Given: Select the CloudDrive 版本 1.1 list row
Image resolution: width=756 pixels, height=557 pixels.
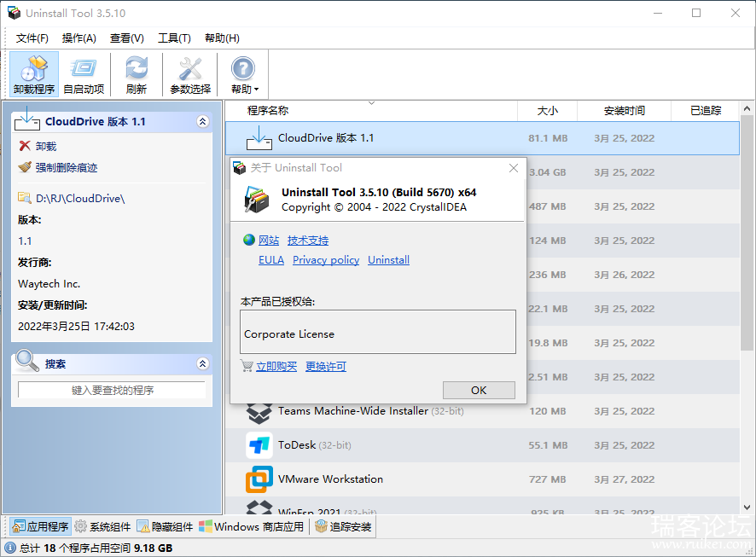Looking at the screenshot, I should tap(482, 138).
